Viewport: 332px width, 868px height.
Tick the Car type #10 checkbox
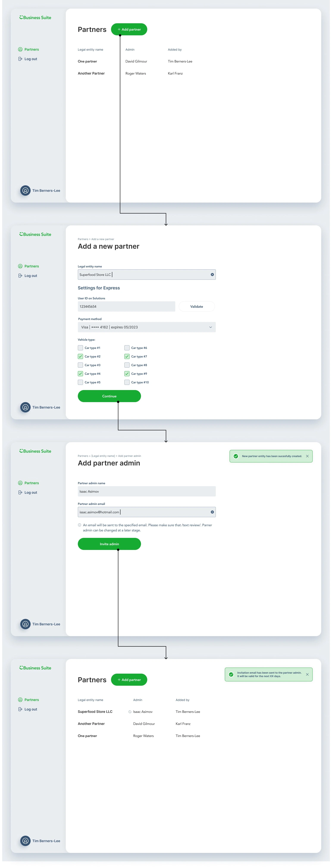tap(127, 382)
